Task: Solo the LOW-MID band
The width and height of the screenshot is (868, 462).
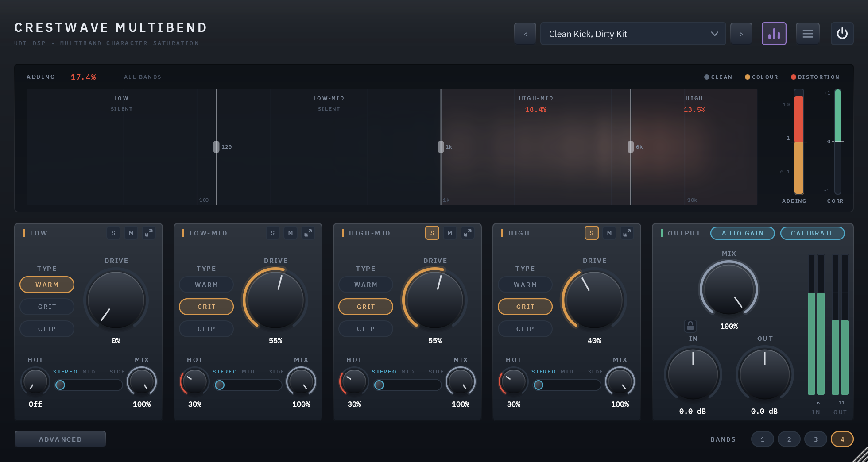Action: pyautogui.click(x=273, y=233)
